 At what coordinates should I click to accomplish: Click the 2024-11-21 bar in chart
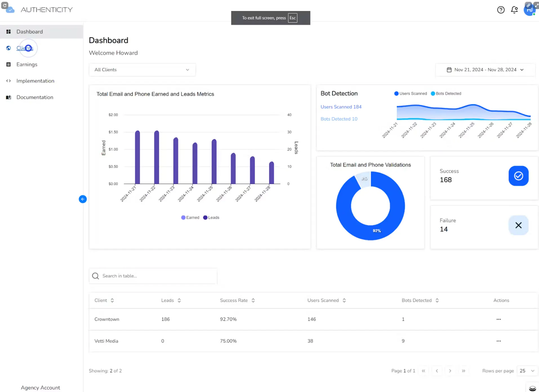click(137, 157)
